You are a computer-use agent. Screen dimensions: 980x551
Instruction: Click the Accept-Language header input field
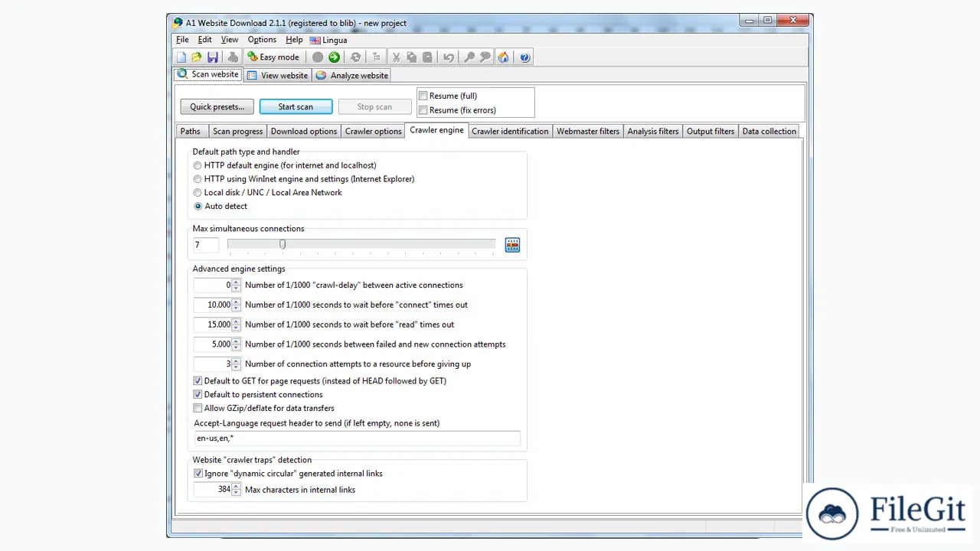(357, 439)
